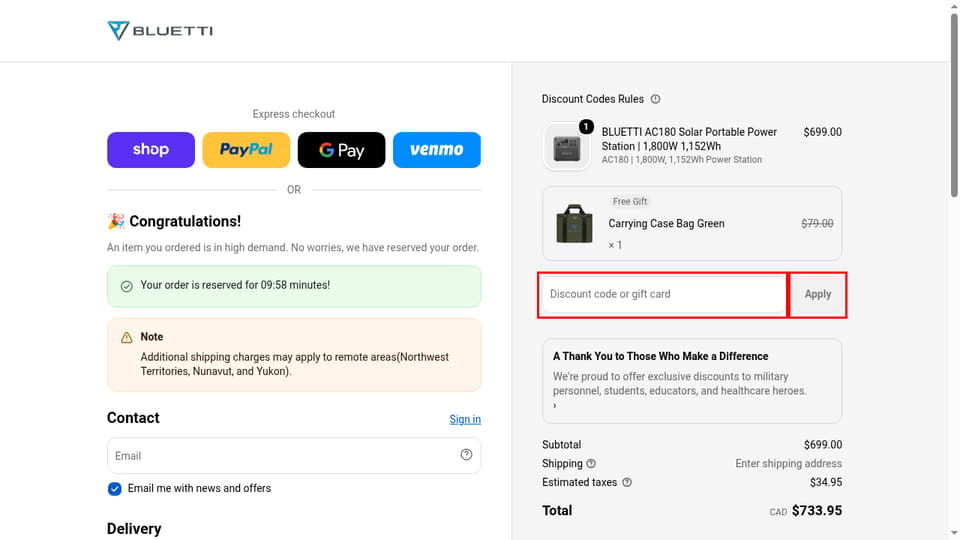The height and width of the screenshot is (540, 960).
Task: Click the Free Gift label
Action: [x=629, y=201]
